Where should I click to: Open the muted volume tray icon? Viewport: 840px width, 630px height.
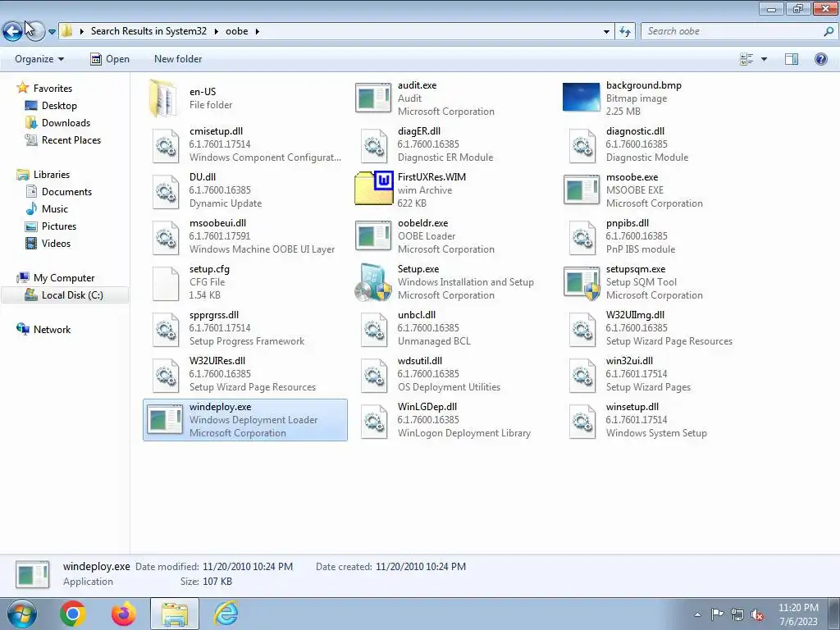pos(757,614)
